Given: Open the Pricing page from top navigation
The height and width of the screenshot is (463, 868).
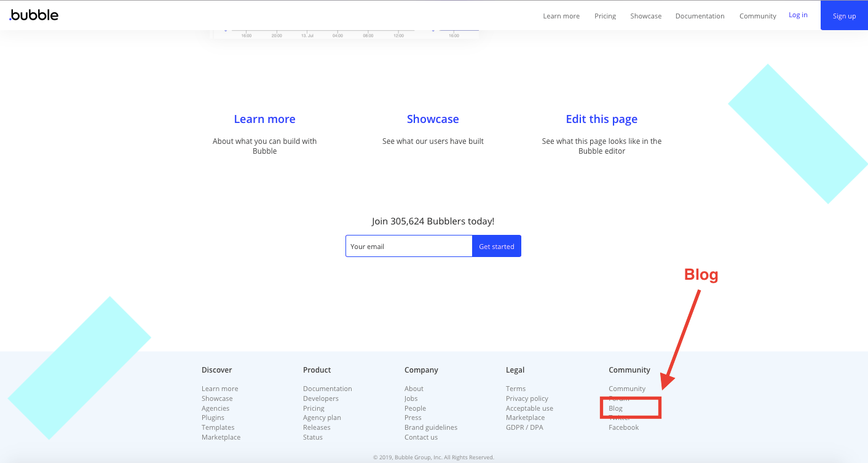Looking at the screenshot, I should point(605,15).
